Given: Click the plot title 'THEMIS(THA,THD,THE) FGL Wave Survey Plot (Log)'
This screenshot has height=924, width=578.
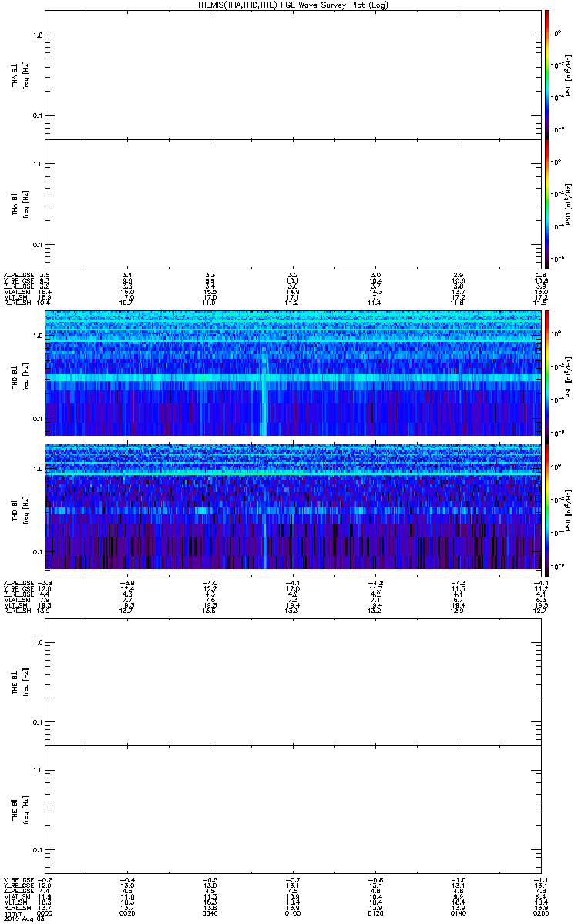Looking at the screenshot, I should [x=294, y=5].
